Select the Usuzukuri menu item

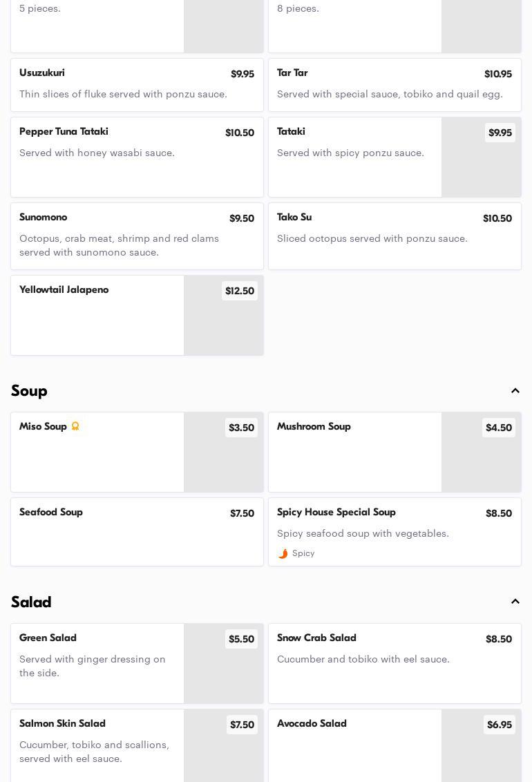[x=137, y=85]
